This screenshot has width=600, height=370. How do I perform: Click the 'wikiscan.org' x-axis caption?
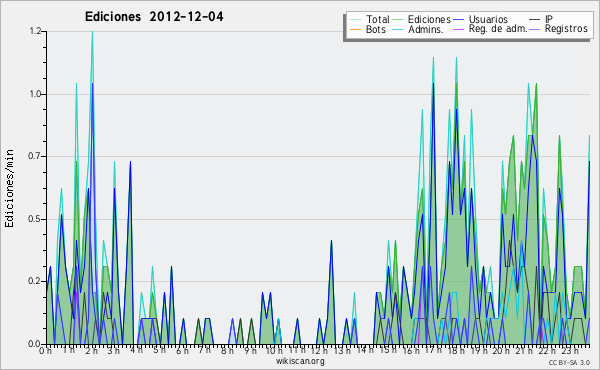click(x=300, y=361)
